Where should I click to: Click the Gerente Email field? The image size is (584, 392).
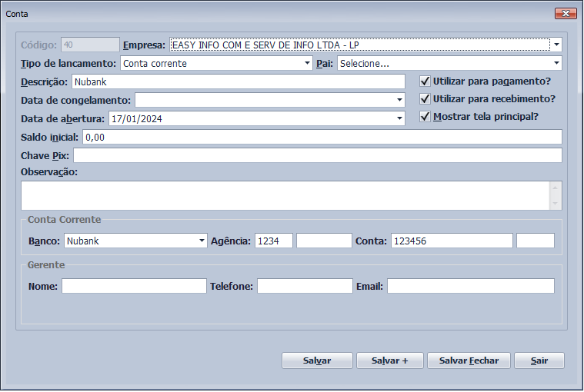tap(471, 286)
